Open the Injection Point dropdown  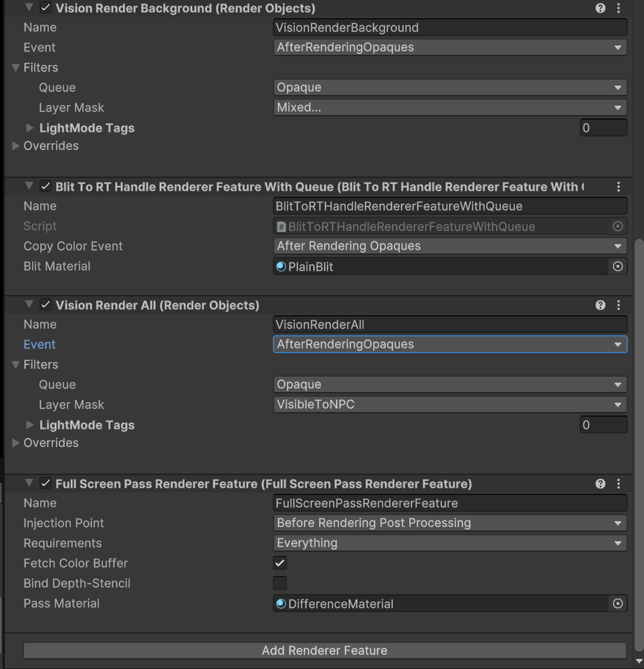pyautogui.click(x=450, y=522)
